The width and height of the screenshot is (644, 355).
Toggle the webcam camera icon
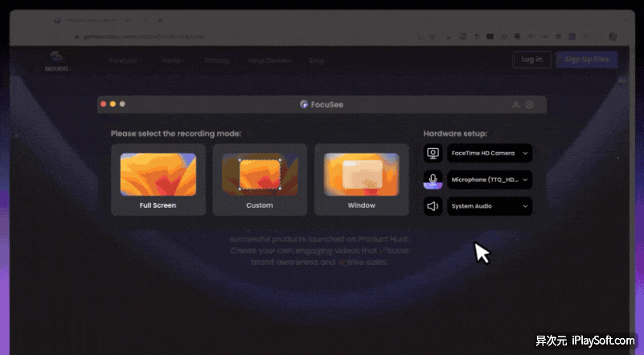[433, 153]
